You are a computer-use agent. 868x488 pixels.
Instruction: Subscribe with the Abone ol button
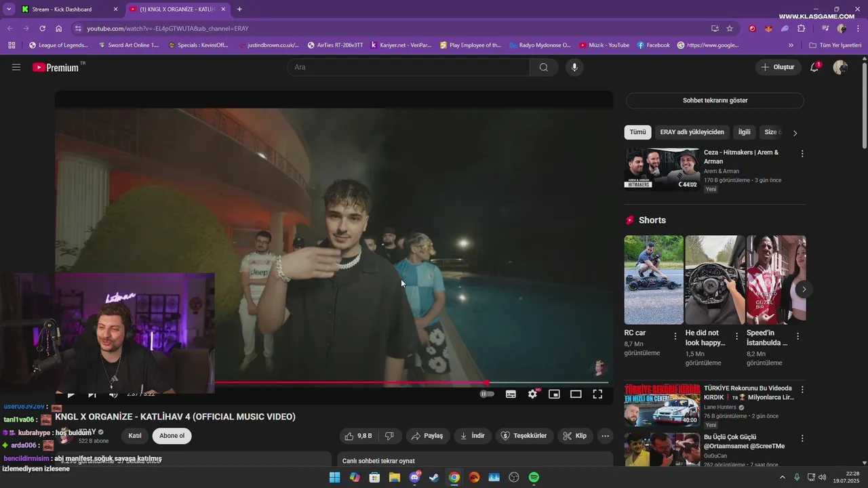click(172, 436)
